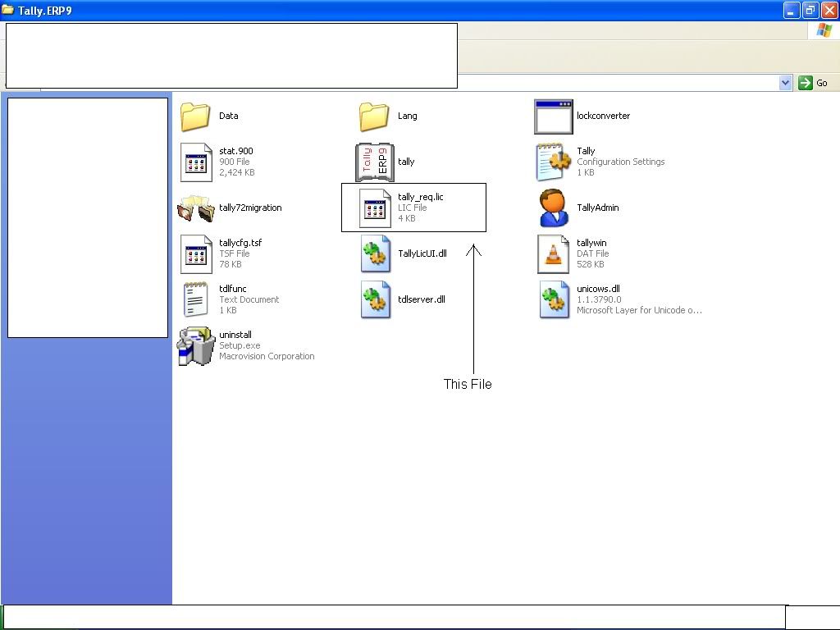Select the TallyAdmin user icon
The width and height of the screenshot is (840, 630).
[x=554, y=208]
